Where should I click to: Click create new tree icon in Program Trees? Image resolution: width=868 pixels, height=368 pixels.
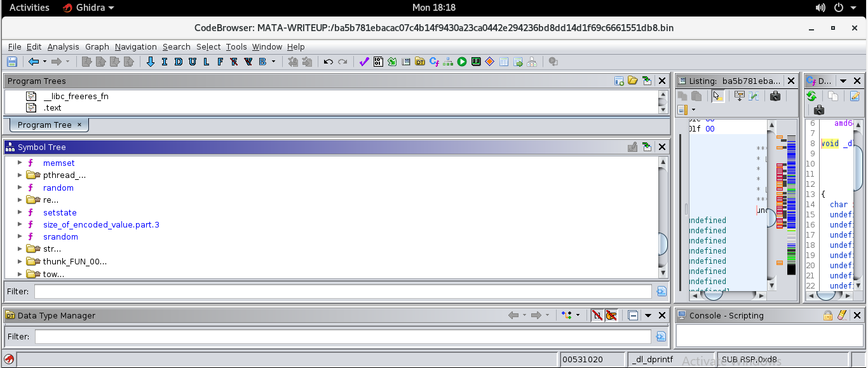pyautogui.click(x=619, y=81)
